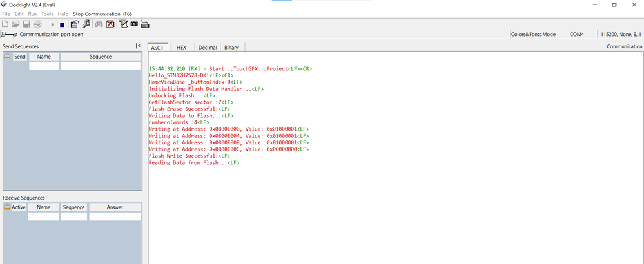The width and height of the screenshot is (644, 264).
Task: Click the Receive Sequences list lock icon
Action: [7, 207]
